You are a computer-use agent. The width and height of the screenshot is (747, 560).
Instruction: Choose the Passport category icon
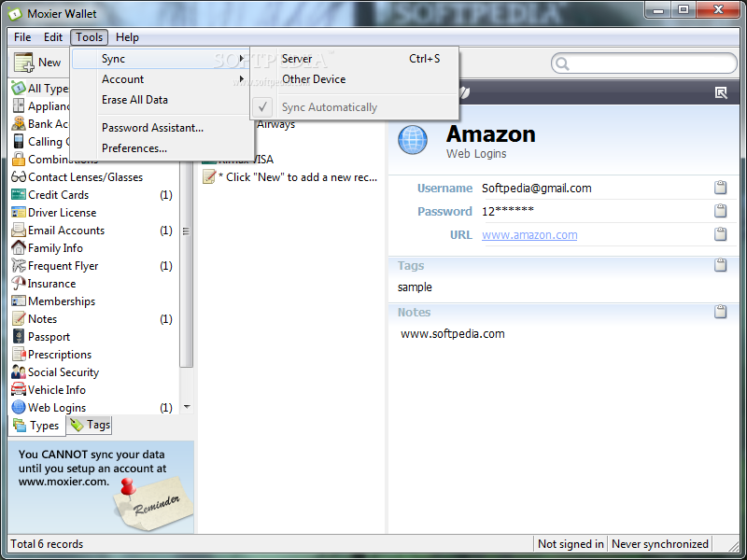click(x=19, y=337)
